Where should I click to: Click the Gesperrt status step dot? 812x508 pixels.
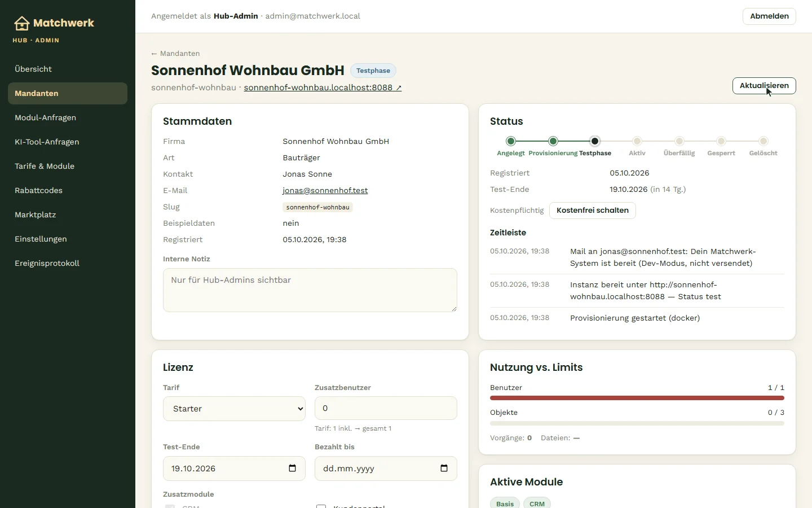pyautogui.click(x=721, y=141)
